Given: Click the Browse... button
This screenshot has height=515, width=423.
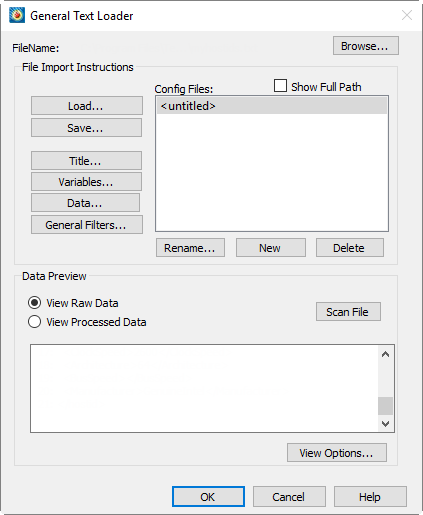Looking at the screenshot, I should (366, 46).
